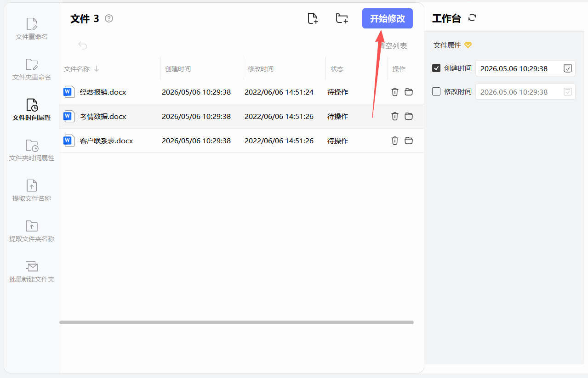Click 待操作 status of 考情数据.docx
Viewport: 588px width, 378px height.
click(x=338, y=116)
